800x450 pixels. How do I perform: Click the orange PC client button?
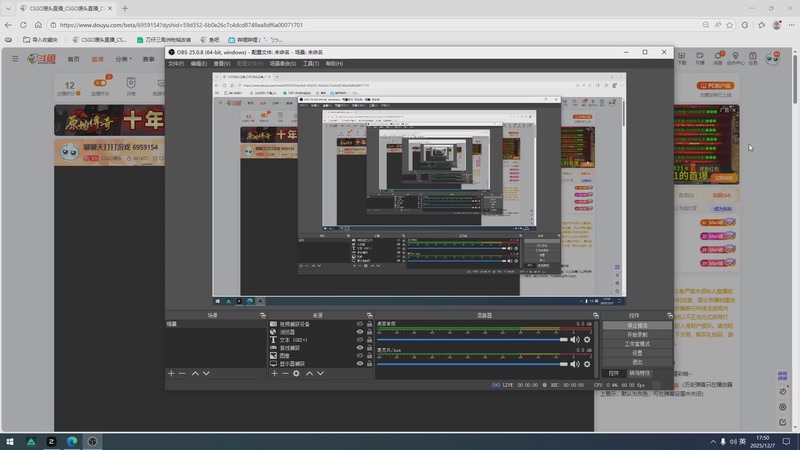715,86
